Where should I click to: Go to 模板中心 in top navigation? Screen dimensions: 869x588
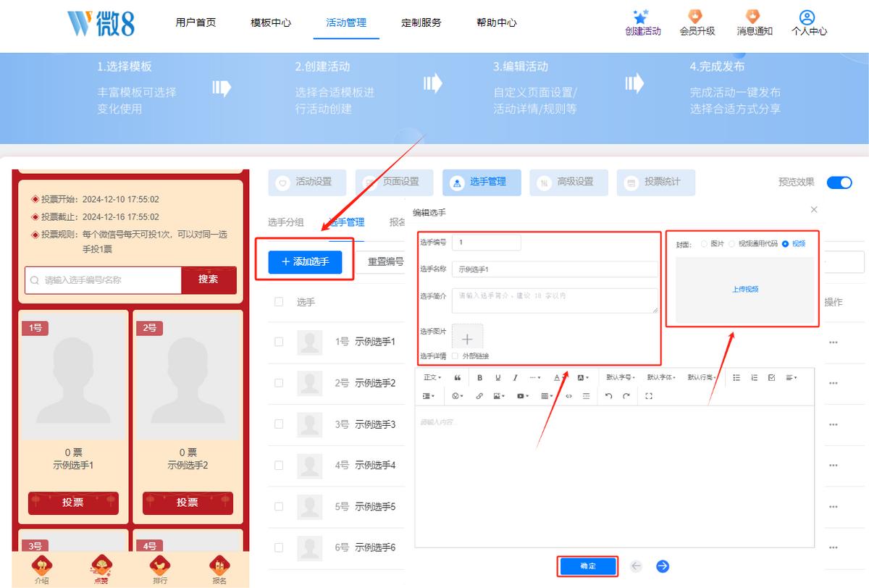coord(271,22)
